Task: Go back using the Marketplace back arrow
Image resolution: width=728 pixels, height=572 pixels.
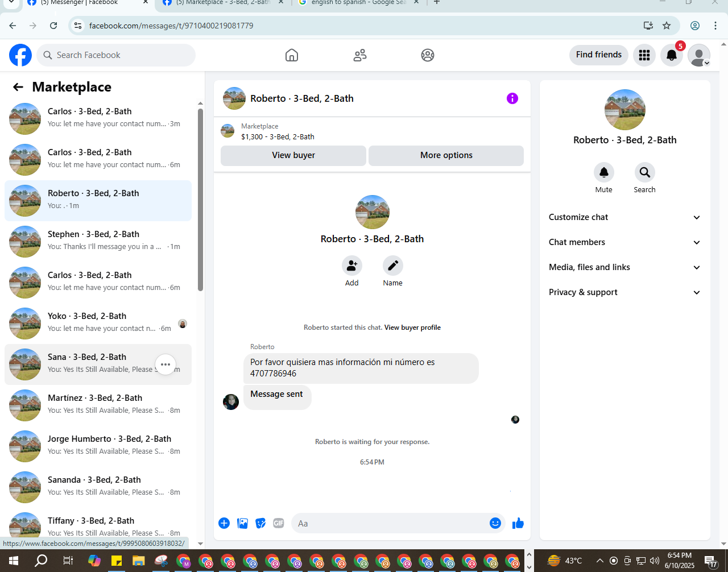Action: [18, 87]
